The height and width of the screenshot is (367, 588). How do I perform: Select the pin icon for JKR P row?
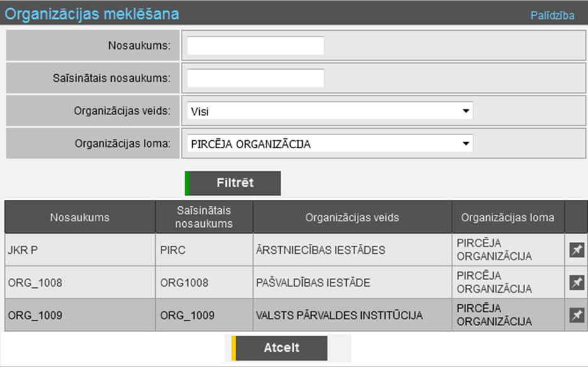(576, 250)
